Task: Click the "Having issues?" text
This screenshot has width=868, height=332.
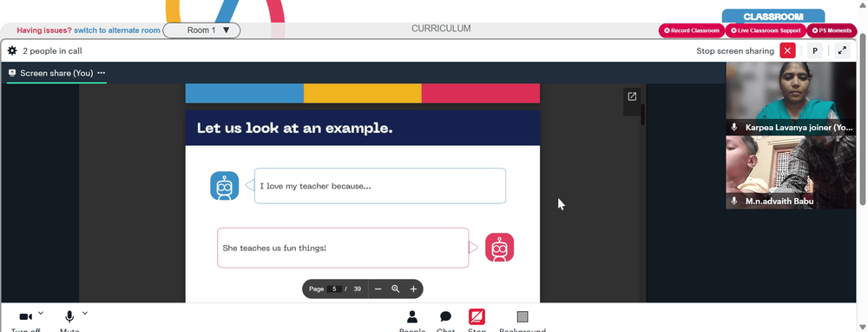Action: 44,30
